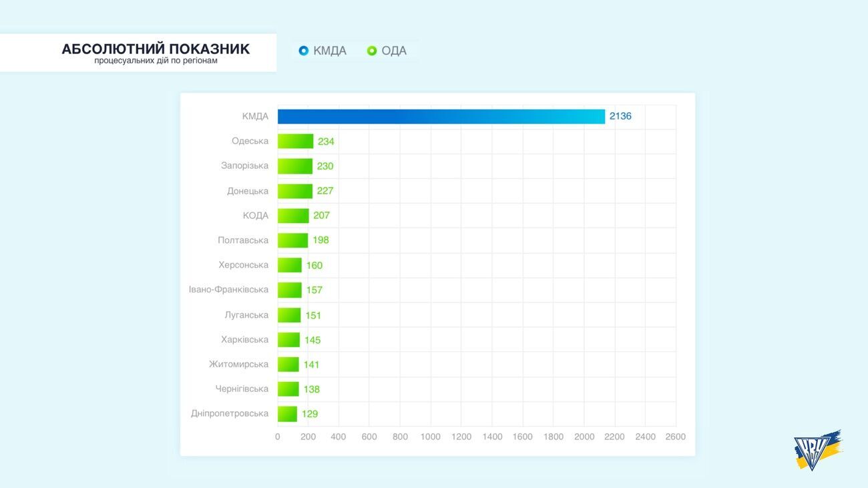Click the chart title Абсолютний показник

point(156,49)
